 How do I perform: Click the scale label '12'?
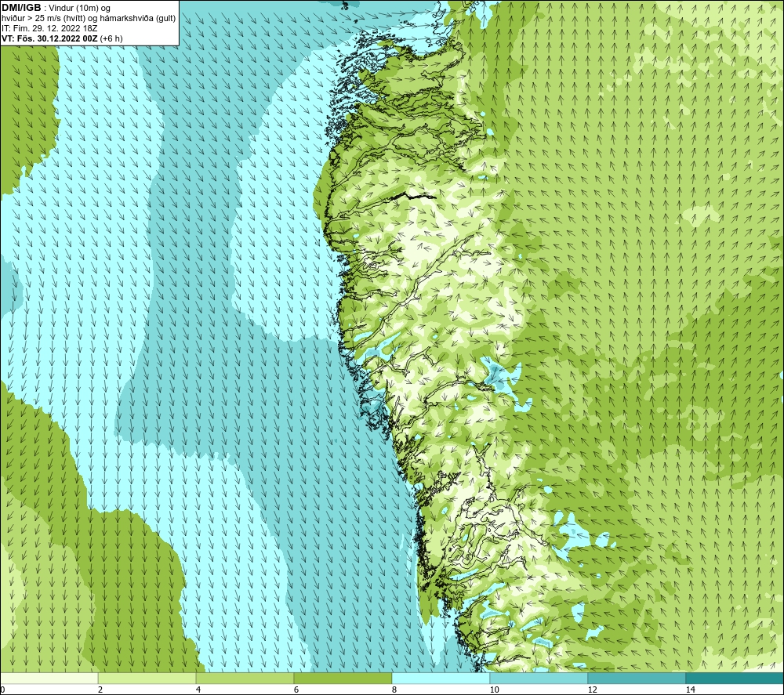tap(592, 690)
